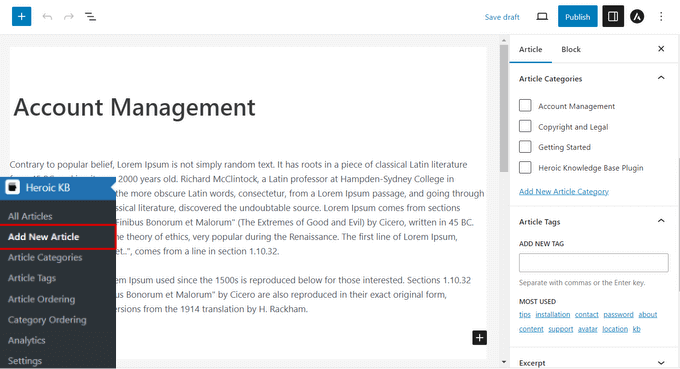Preview article with the laptop icon
This screenshot has width=680, height=369.
pyautogui.click(x=542, y=16)
